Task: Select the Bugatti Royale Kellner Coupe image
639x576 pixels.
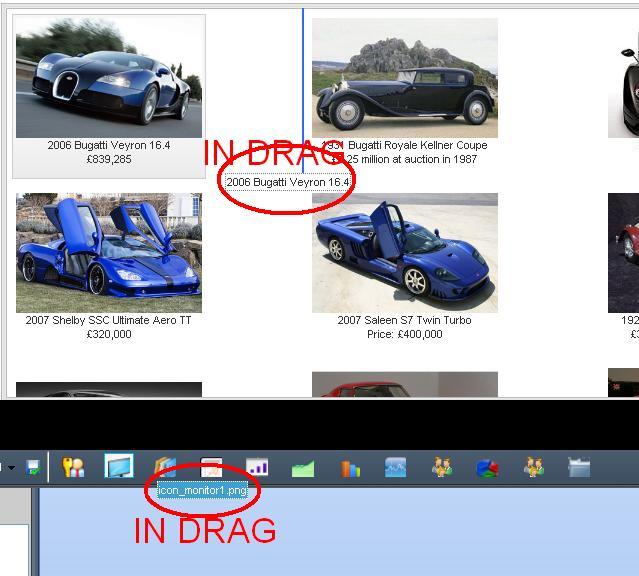Action: pos(404,78)
